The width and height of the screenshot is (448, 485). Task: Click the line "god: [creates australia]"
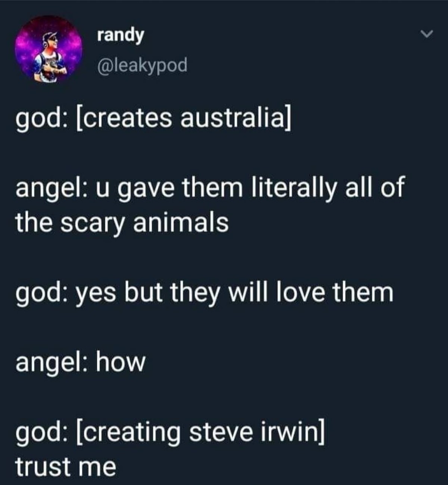click(153, 119)
